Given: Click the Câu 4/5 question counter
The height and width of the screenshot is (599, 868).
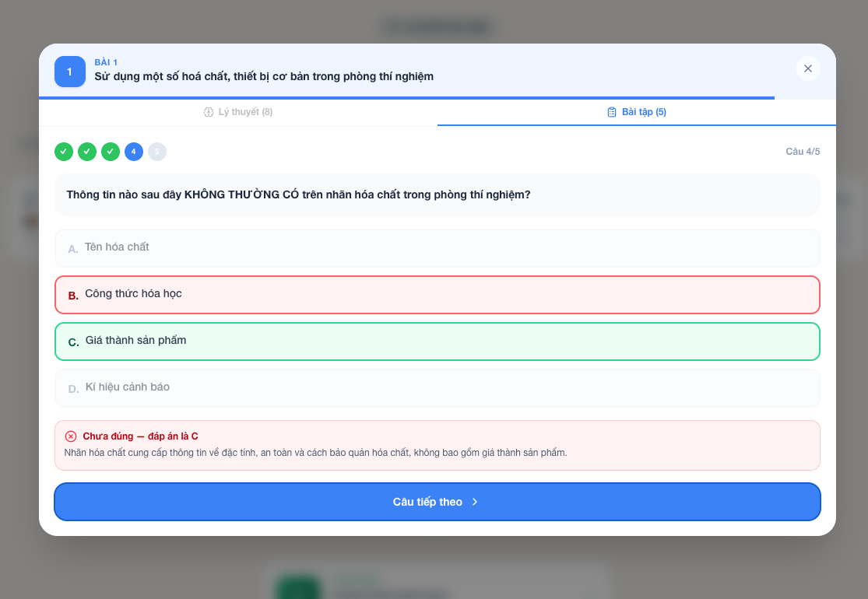Looking at the screenshot, I should 803,152.
